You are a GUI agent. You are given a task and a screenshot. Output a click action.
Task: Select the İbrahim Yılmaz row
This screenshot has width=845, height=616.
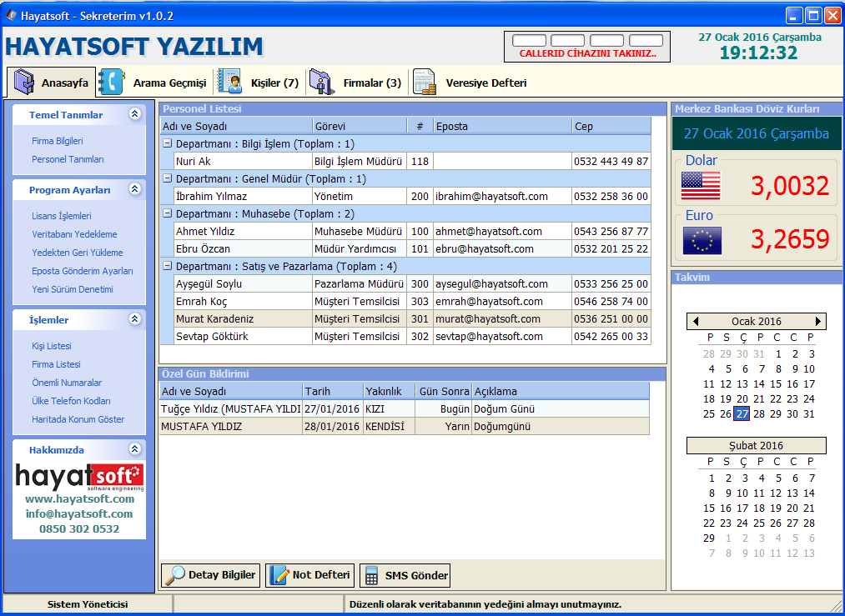(x=412, y=197)
